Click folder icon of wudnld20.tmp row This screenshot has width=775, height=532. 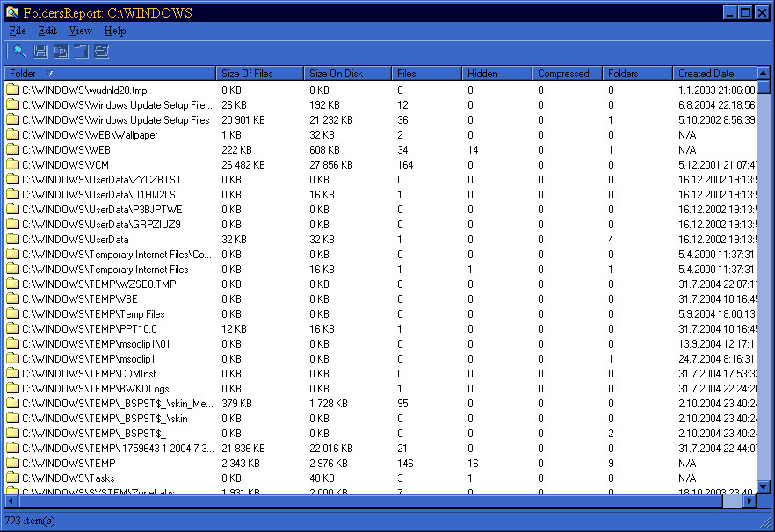click(x=13, y=90)
